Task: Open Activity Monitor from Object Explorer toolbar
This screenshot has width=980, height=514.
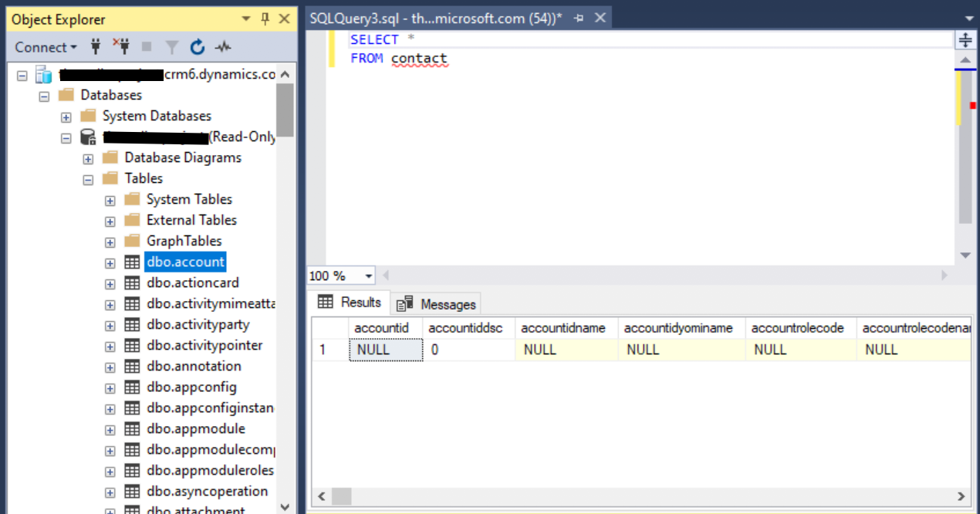Action: click(223, 47)
